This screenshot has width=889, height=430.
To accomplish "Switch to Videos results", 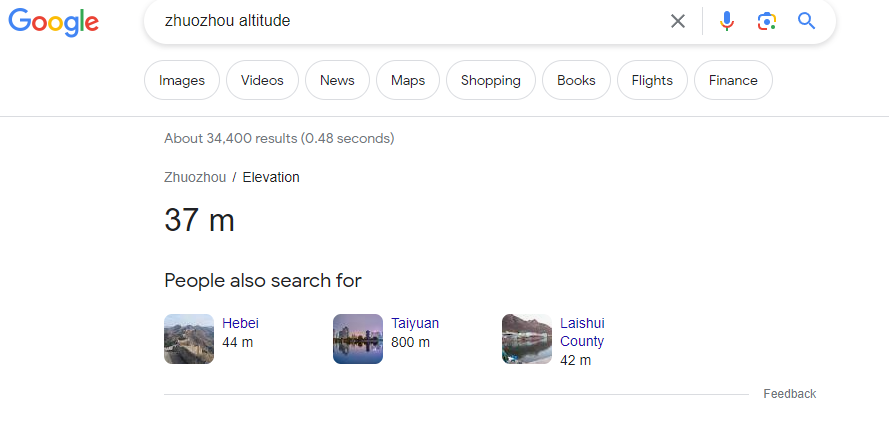I will (x=262, y=80).
